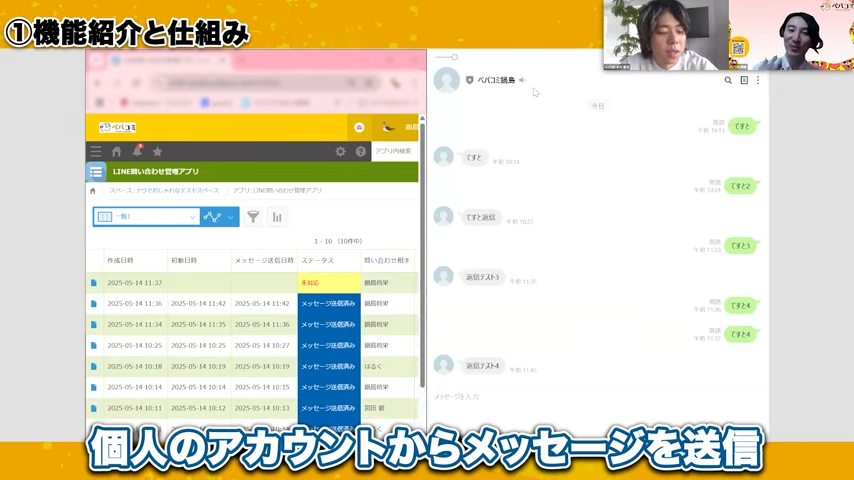Click the green てすと3 message bubble
This screenshot has height=480, width=854.
741,246
